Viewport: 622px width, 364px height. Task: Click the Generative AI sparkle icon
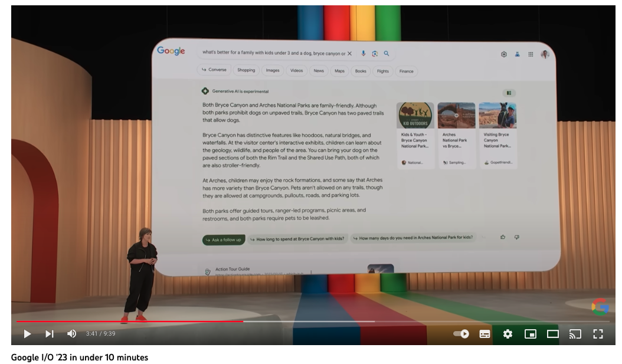[x=205, y=91]
